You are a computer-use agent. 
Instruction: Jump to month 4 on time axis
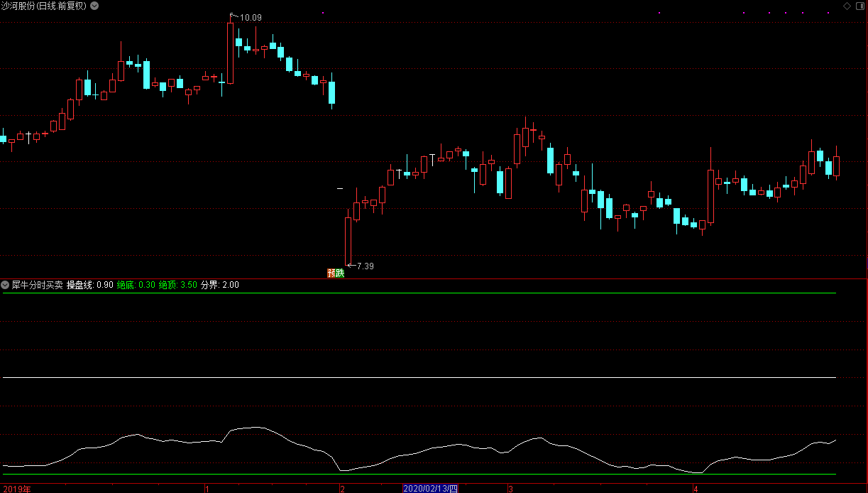(696, 489)
